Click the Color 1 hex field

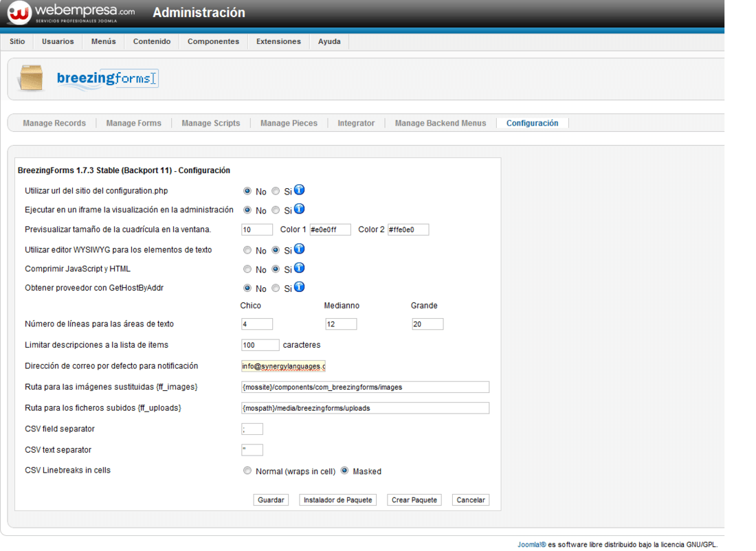331,229
